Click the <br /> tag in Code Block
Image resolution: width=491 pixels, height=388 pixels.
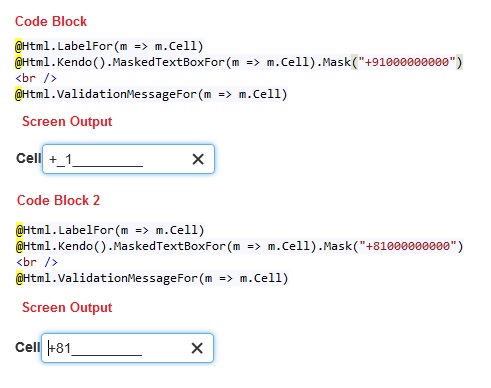(x=36, y=78)
